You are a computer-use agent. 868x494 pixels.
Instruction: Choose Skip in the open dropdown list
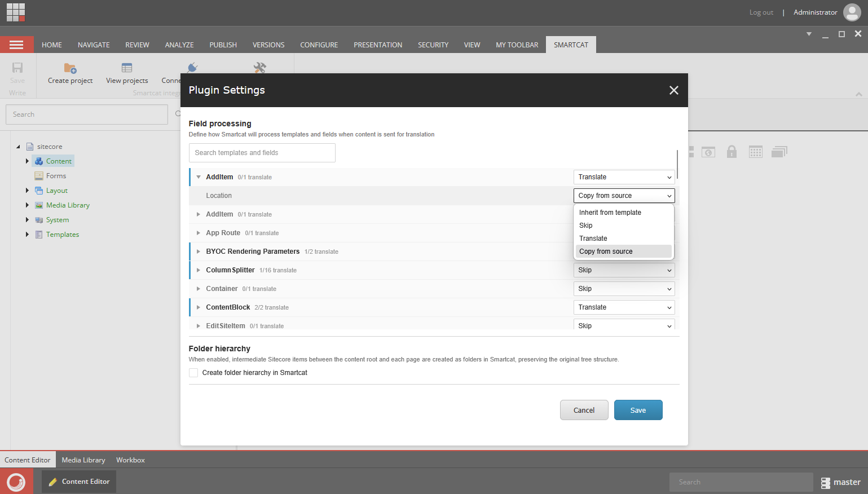click(x=624, y=226)
